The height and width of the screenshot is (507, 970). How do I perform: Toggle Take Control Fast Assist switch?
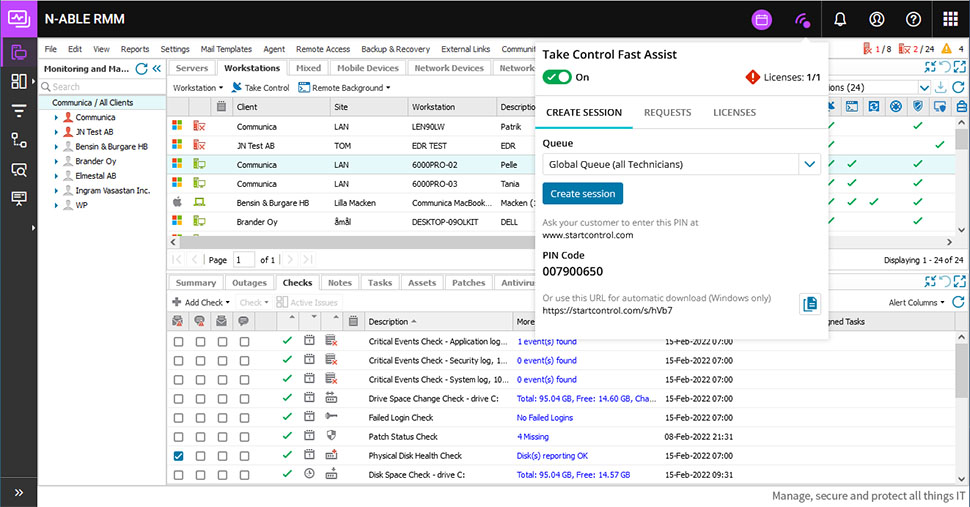tap(557, 77)
